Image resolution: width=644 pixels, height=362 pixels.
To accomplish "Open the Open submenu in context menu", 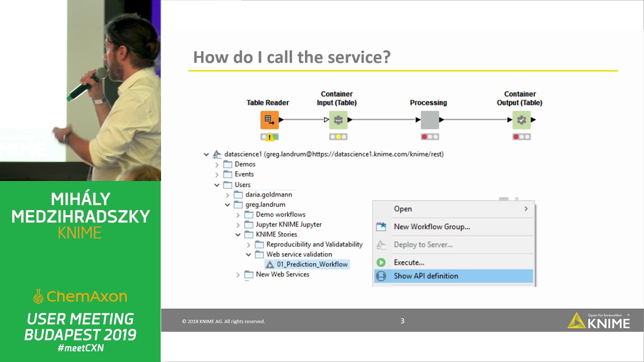I will click(453, 209).
